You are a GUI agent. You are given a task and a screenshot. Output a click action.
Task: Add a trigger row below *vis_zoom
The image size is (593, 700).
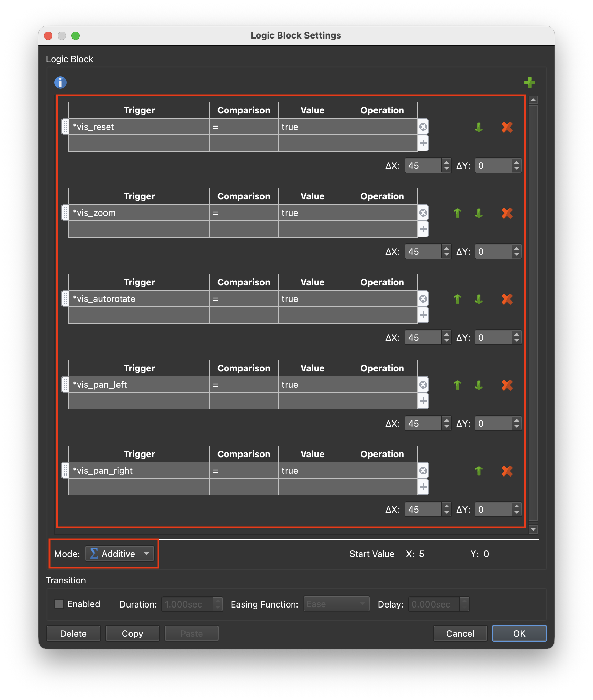tap(423, 229)
